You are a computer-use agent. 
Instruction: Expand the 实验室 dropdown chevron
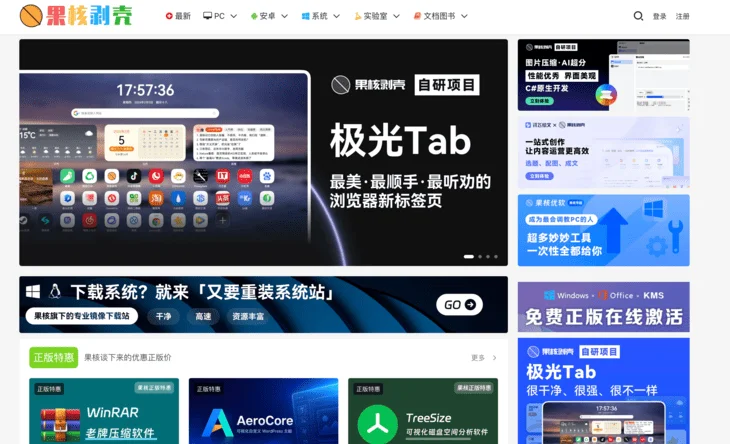pos(396,16)
